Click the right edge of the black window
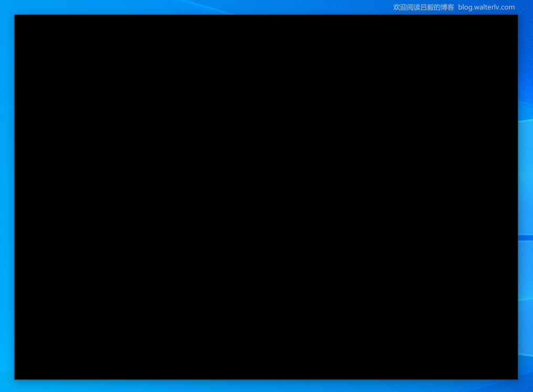The height and width of the screenshot is (392, 533). tap(517, 197)
